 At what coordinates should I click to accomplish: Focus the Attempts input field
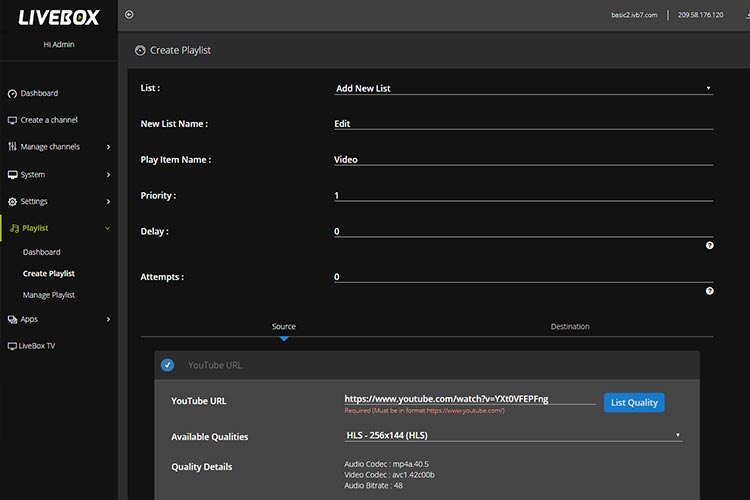(523, 277)
